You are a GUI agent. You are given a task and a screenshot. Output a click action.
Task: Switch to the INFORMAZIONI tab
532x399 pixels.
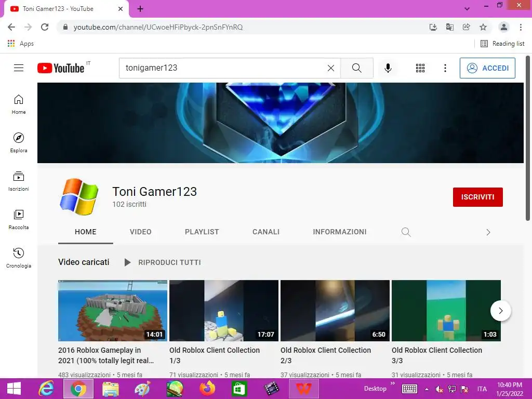(x=340, y=232)
